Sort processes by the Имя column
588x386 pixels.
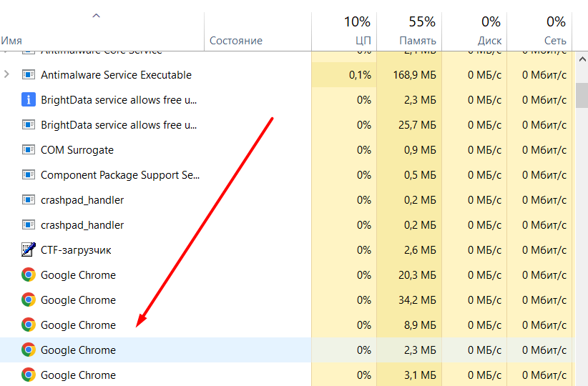click(x=11, y=41)
